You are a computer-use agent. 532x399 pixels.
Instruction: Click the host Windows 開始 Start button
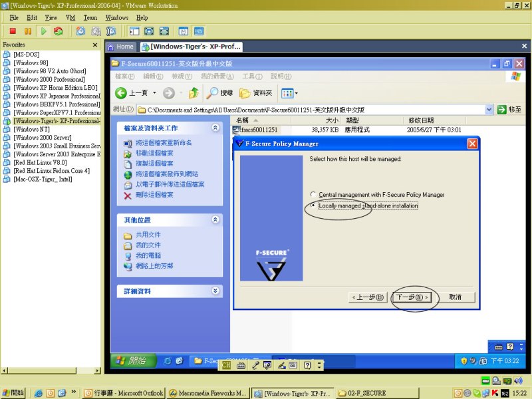13,393
